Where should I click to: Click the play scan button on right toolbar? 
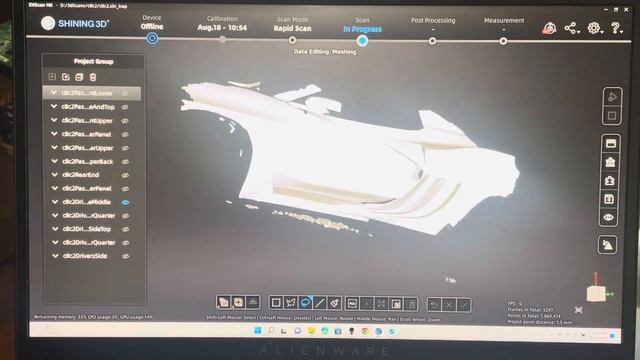(612, 97)
